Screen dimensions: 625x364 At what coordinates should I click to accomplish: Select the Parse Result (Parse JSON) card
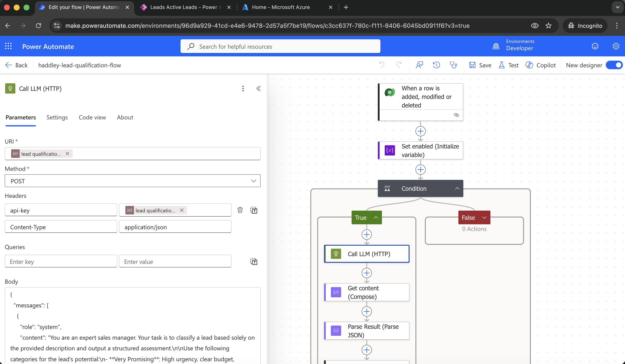[367, 331]
